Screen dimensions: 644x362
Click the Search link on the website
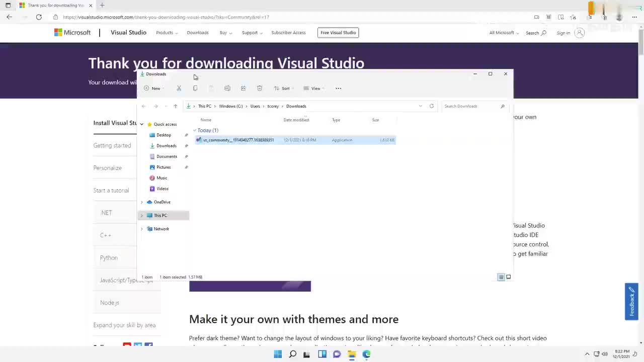click(536, 33)
